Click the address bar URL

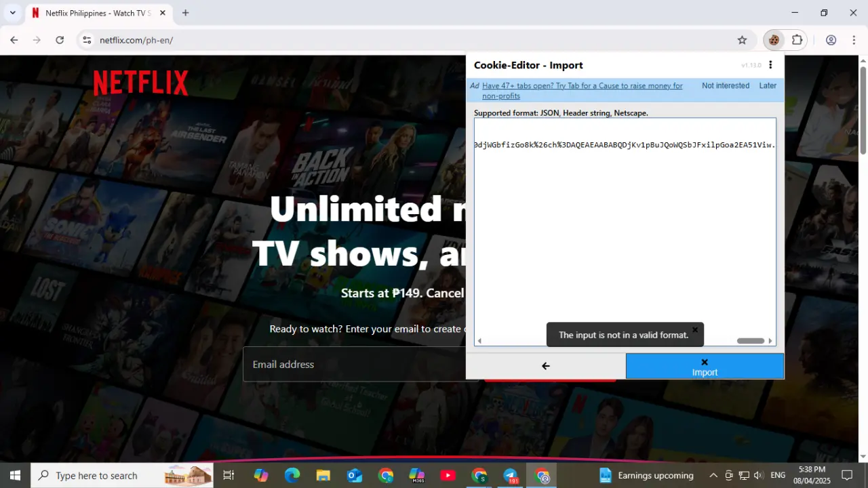136,40
